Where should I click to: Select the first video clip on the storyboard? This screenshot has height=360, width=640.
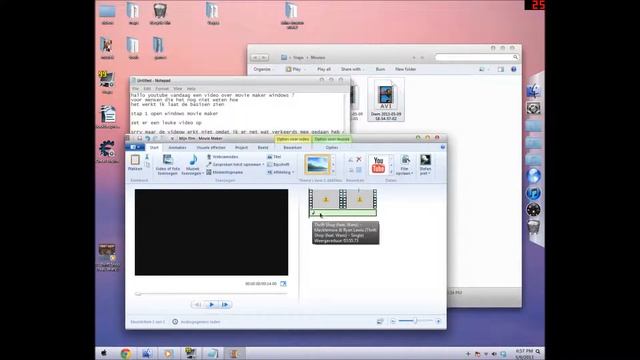tap(326, 199)
